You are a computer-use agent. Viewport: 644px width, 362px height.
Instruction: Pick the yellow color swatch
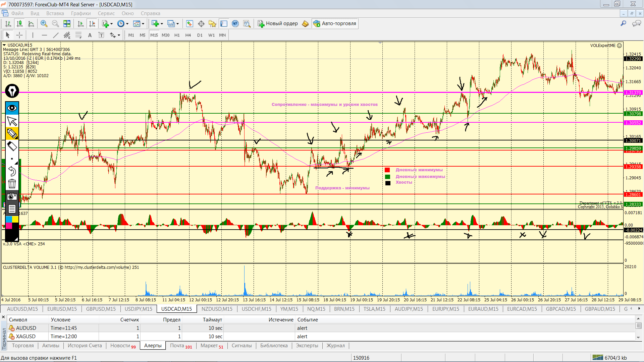pos(15,220)
